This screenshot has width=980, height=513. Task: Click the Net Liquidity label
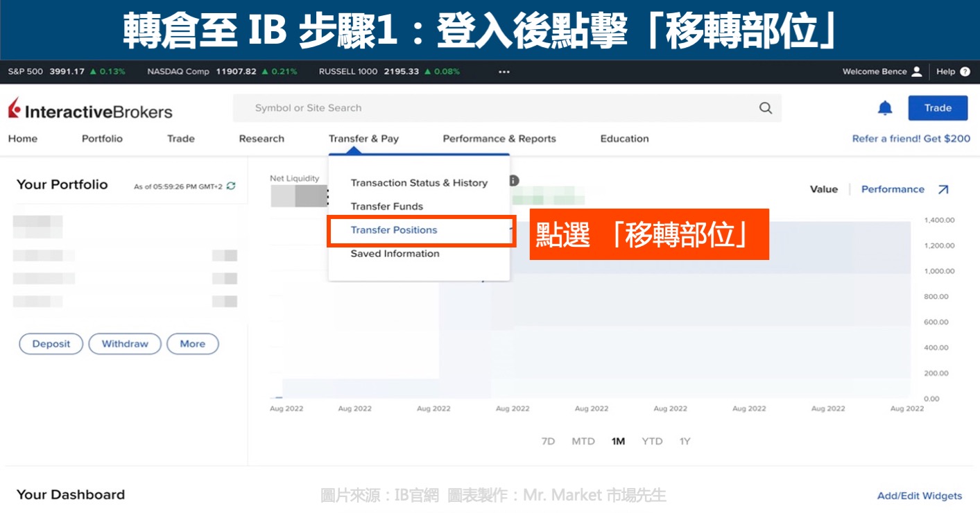coord(295,179)
